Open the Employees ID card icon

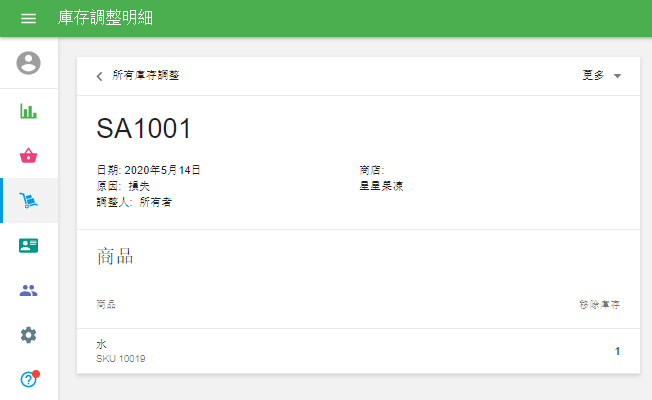[x=29, y=246]
